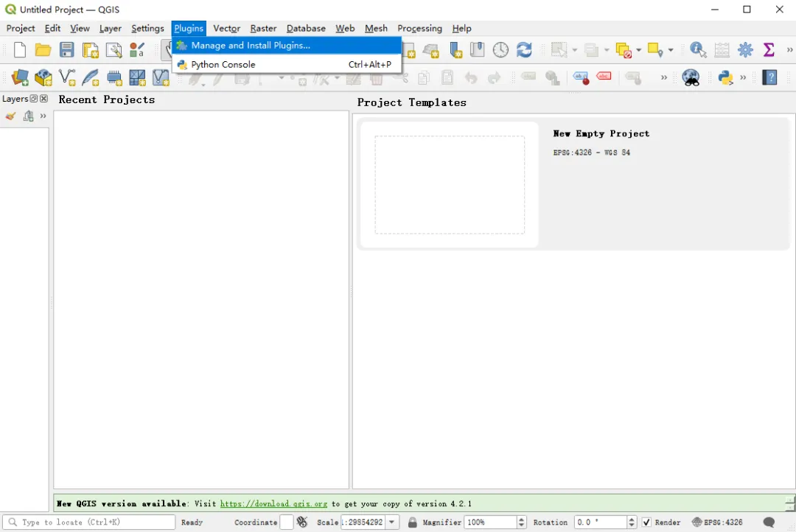Screen dimensions: 796x532
Task: Click the Type to locate search field
Action: coord(89,522)
